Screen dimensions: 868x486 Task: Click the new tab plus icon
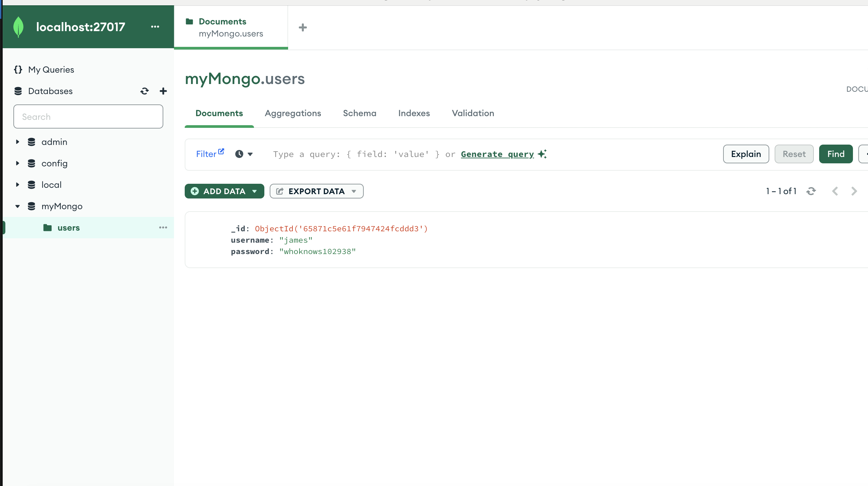[302, 27]
